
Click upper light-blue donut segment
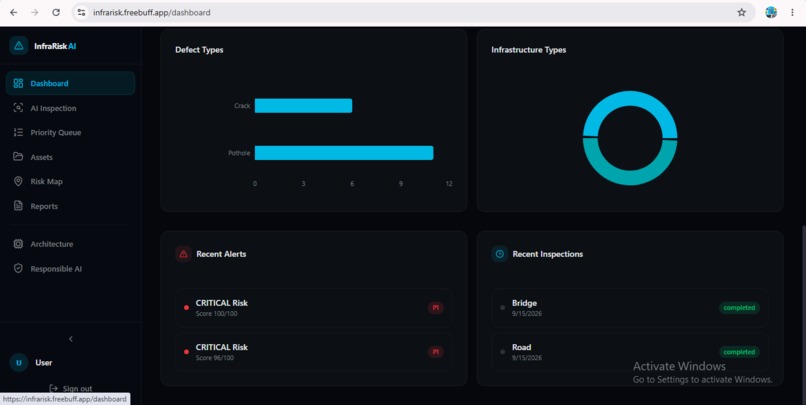tap(630, 99)
